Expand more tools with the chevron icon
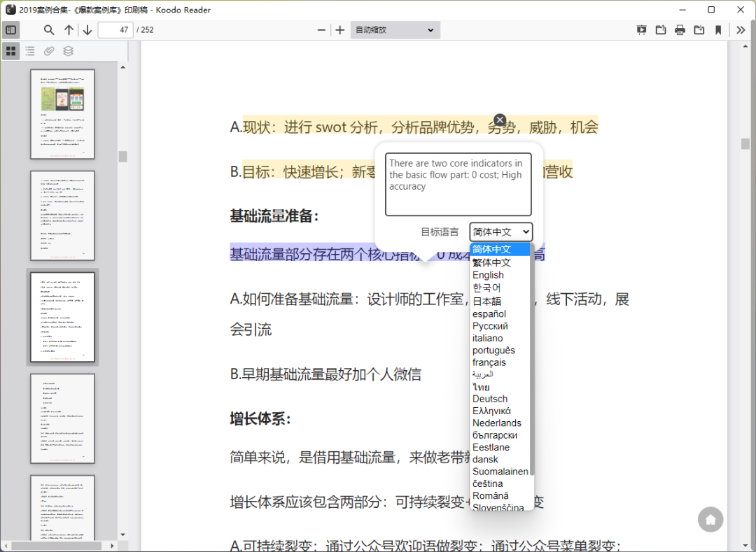The height and width of the screenshot is (552, 756). (x=740, y=30)
